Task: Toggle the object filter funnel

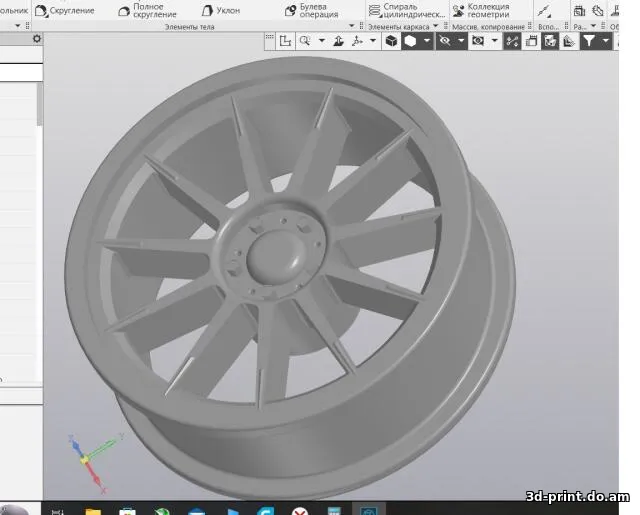Action: click(589, 41)
